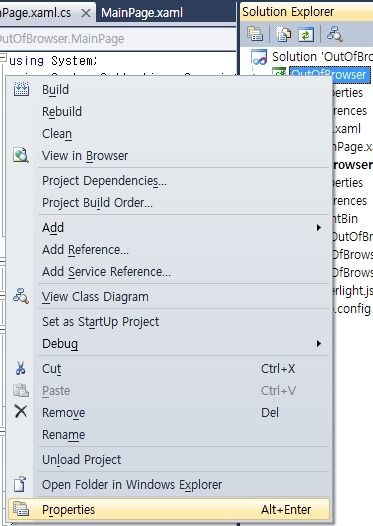Image resolution: width=373 pixels, height=526 pixels.
Task: Click the Remove X icon
Action: (x=21, y=411)
